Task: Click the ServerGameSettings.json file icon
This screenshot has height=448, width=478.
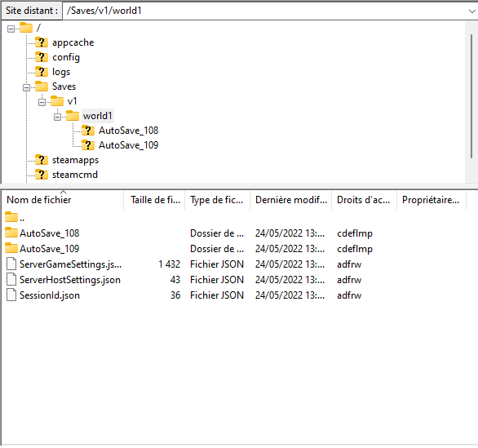Action: click(11, 264)
